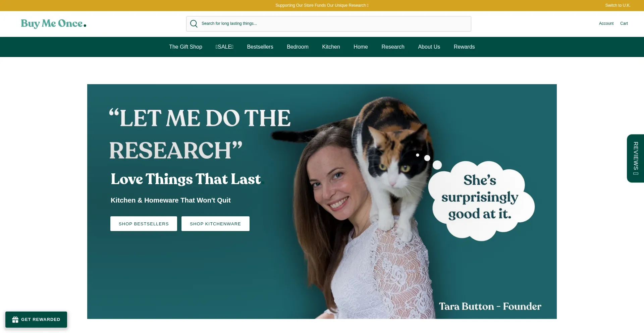Expand the Bedroom navigation menu
Image resolution: width=644 pixels, height=333 pixels.
pos(298,47)
